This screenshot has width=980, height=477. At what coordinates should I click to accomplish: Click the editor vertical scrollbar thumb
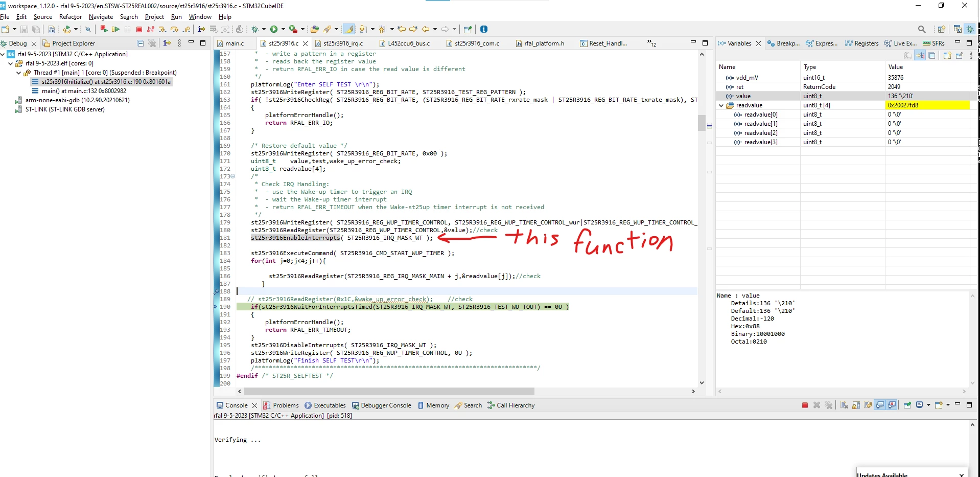[702, 123]
